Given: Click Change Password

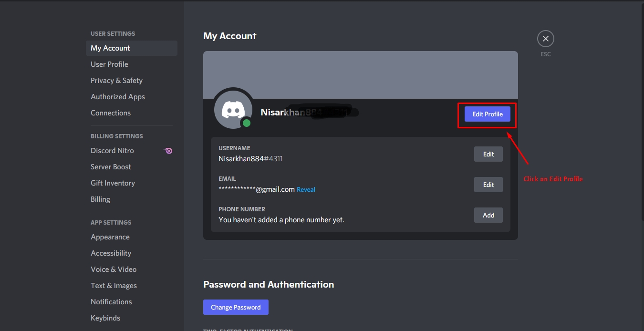Looking at the screenshot, I should 236,307.
